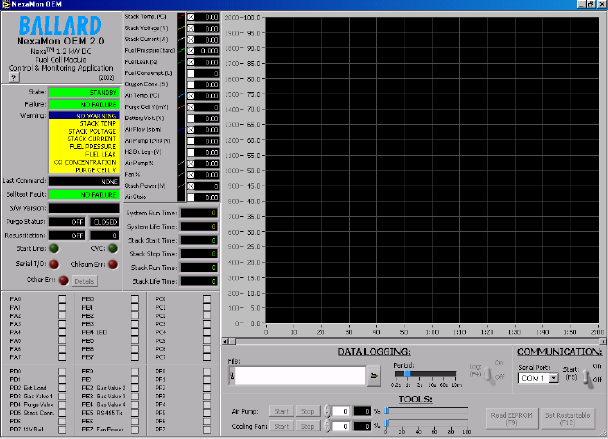
Task: Click the logging Period slider handle
Action: (x=407, y=374)
